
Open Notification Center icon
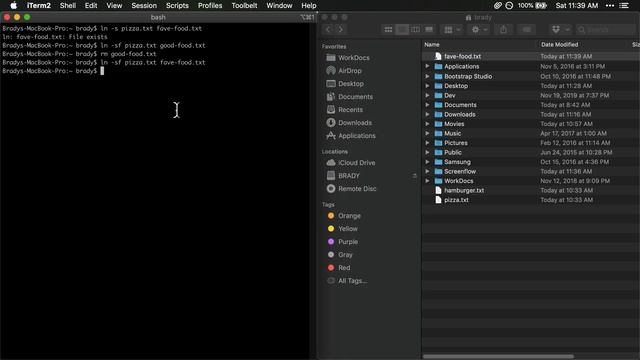pyautogui.click(x=624, y=6)
